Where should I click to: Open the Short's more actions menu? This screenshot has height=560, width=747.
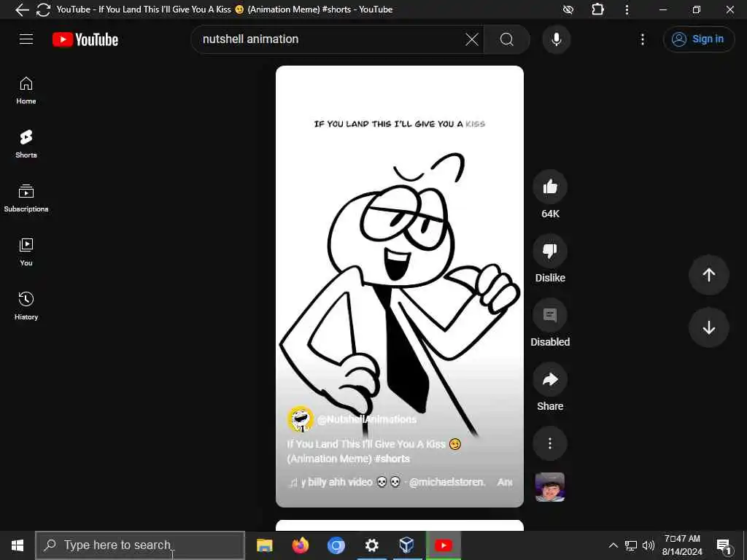(550, 443)
